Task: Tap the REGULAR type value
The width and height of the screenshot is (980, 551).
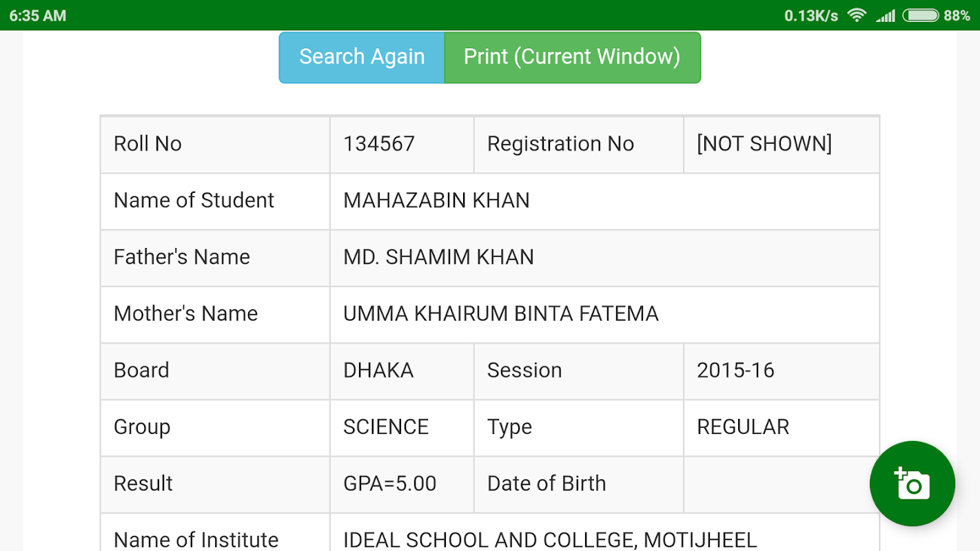Action: point(743,427)
